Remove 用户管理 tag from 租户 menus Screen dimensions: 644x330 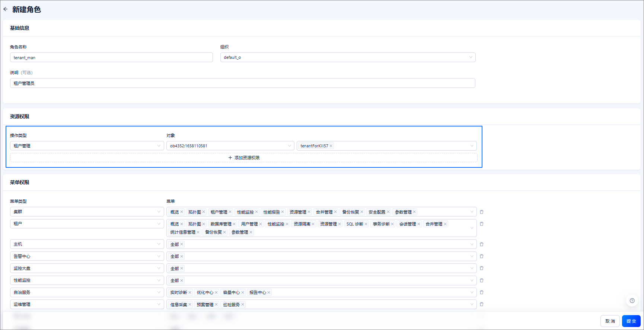[261, 224]
